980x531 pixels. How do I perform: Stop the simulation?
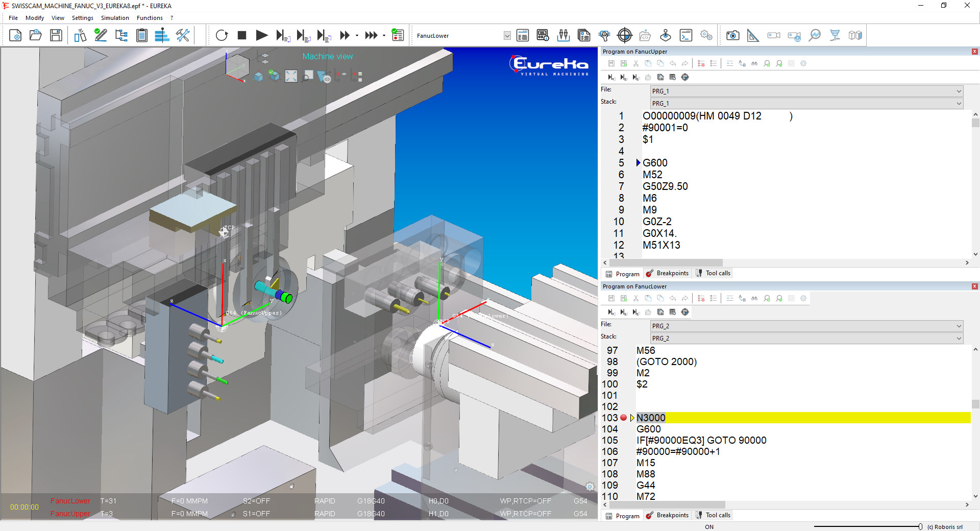tap(242, 35)
